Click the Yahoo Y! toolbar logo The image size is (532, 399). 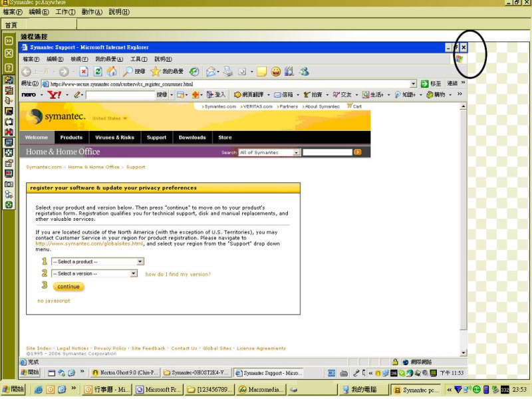coord(55,94)
